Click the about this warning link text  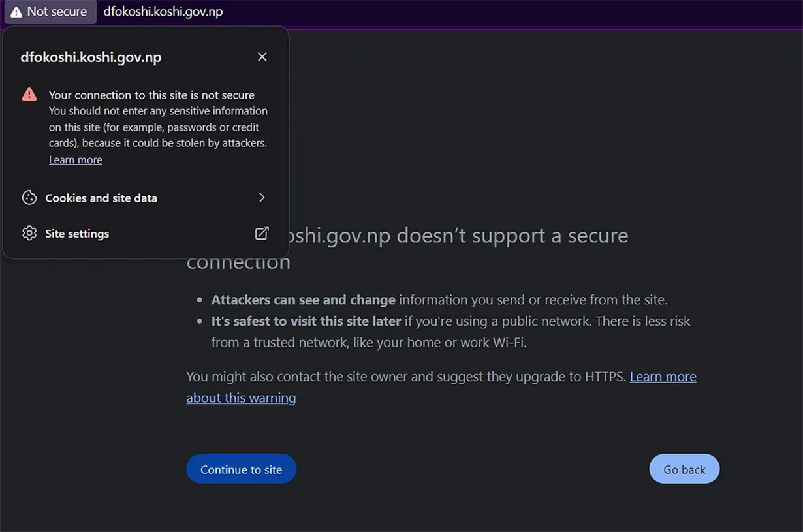point(241,398)
